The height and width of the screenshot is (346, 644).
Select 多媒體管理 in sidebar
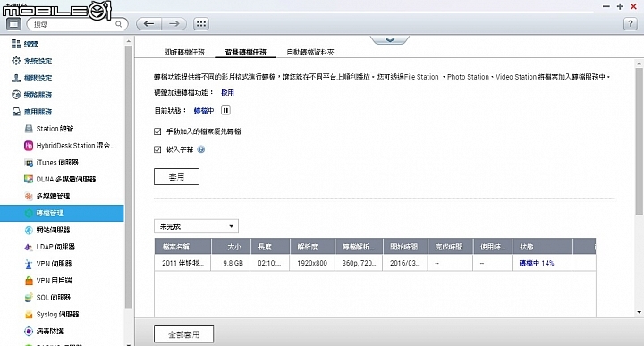pyautogui.click(x=47, y=196)
